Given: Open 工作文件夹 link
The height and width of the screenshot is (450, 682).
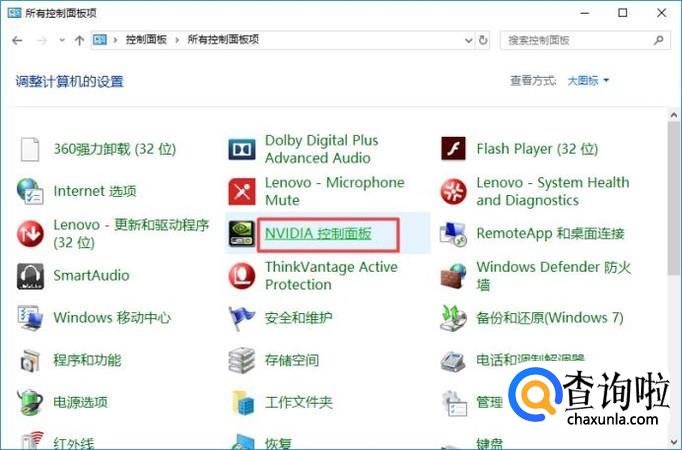Looking at the screenshot, I should coord(298,402).
